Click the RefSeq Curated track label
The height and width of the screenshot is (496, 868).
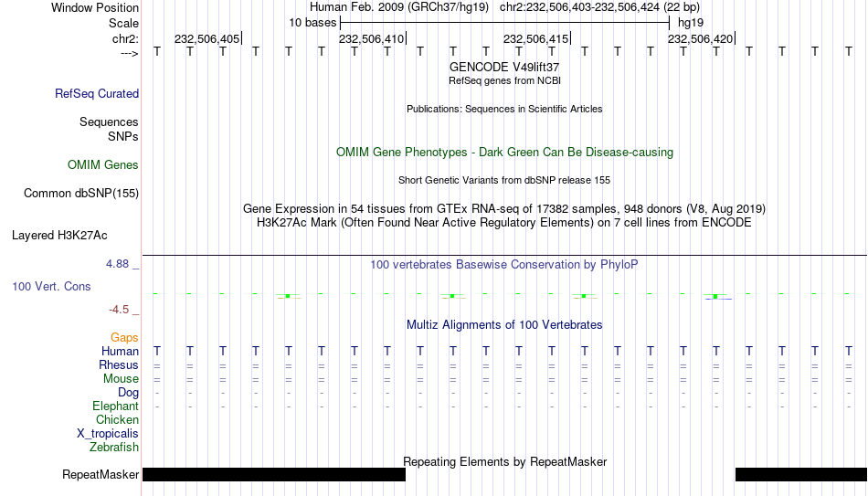point(97,93)
